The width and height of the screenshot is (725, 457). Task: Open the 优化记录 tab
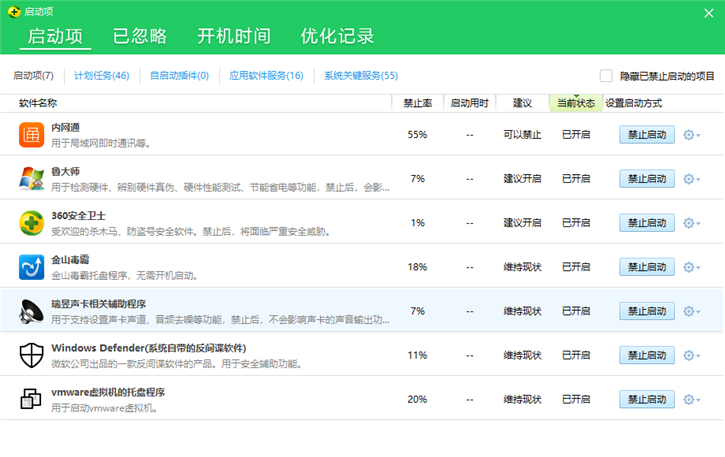(x=337, y=37)
